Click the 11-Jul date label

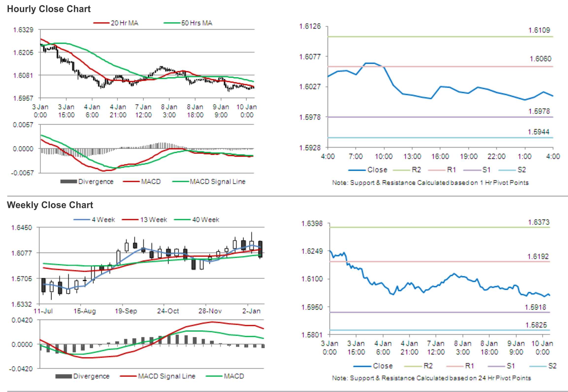click(x=43, y=311)
